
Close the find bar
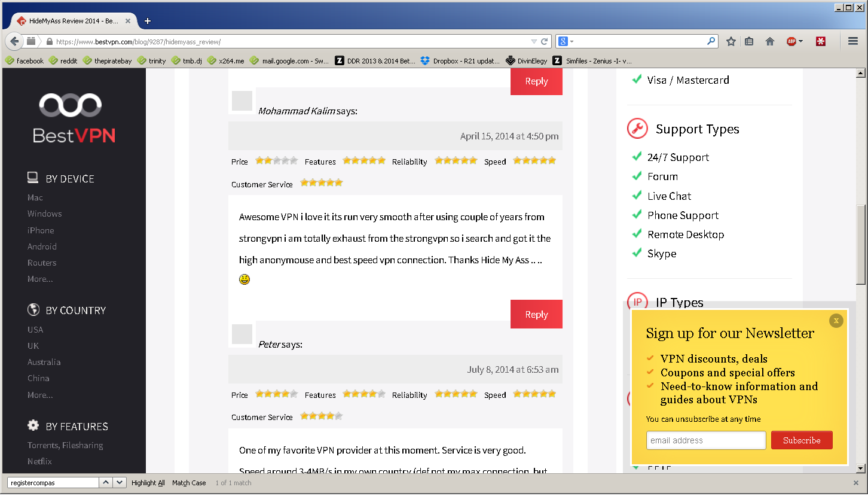855,483
